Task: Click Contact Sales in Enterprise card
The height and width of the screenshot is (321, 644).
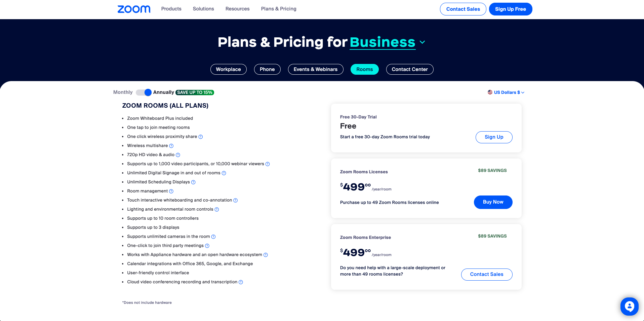Action: 486,275
